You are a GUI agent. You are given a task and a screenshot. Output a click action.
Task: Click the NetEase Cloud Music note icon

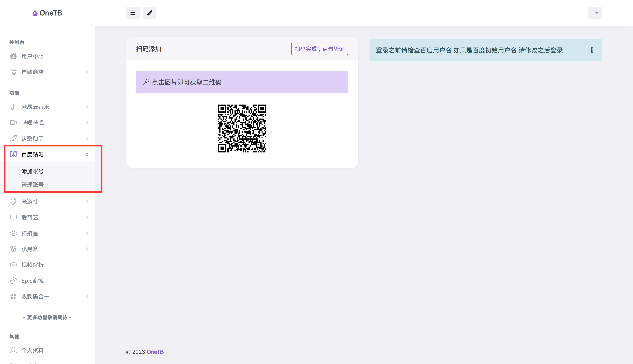[x=13, y=107]
